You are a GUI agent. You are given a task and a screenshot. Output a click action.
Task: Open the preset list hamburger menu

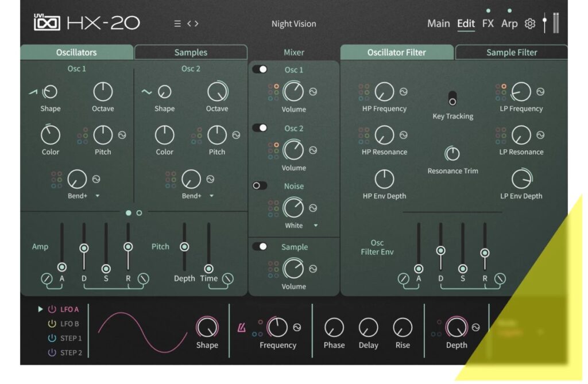point(177,24)
